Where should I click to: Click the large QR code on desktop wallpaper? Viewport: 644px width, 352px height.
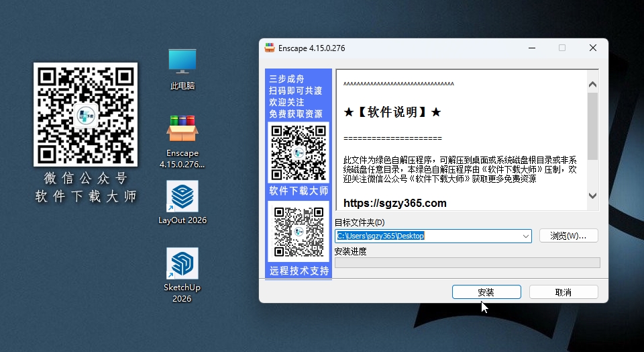[x=85, y=114]
